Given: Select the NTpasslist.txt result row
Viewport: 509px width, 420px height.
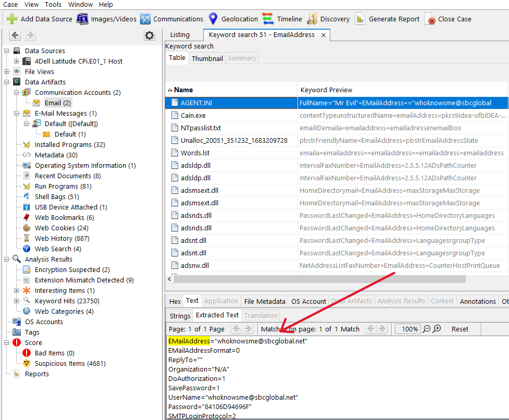Looking at the screenshot, I should pyautogui.click(x=337, y=128).
